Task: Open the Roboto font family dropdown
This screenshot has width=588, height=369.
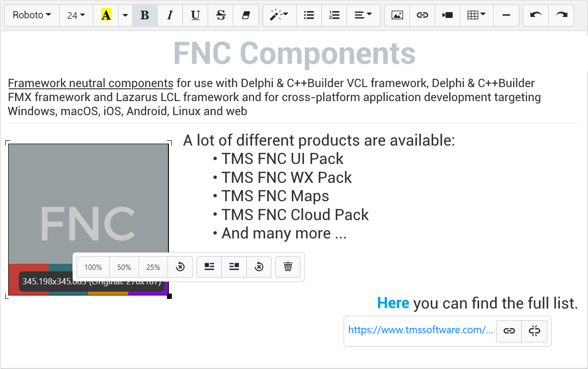Action: tap(31, 15)
